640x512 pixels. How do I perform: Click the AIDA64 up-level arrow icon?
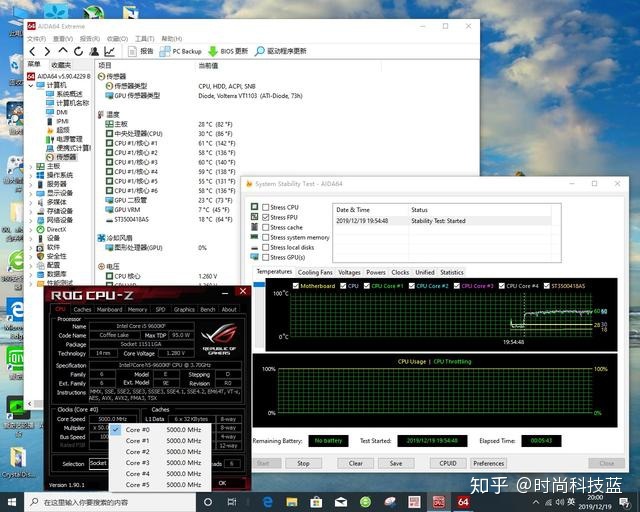pyautogui.click(x=63, y=51)
